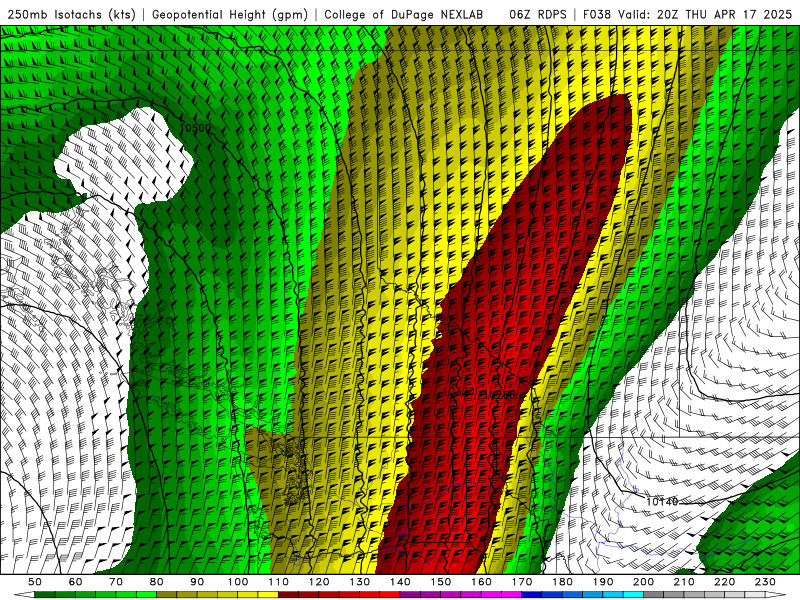Click the brightest yellow swatch just before 110
Screen dimensions: 800x600
(x=268, y=594)
